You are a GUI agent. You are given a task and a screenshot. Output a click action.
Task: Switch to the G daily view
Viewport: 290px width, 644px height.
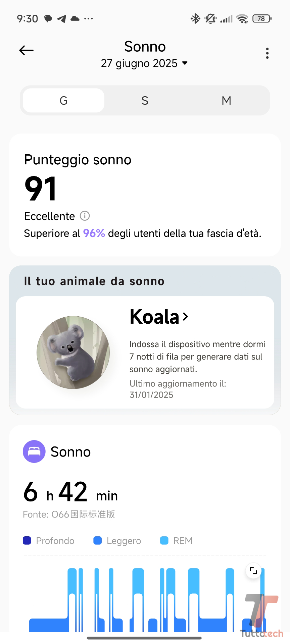(64, 100)
